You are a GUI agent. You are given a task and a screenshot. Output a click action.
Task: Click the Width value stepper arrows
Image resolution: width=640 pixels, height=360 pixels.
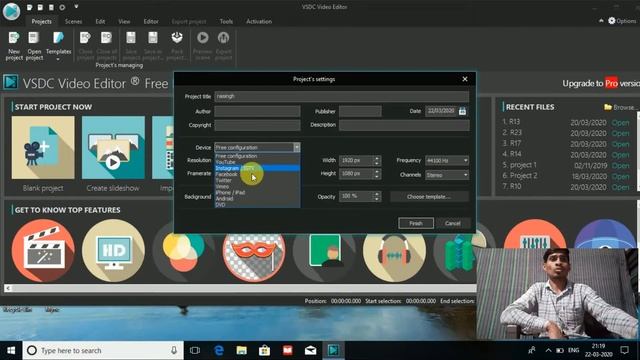pyautogui.click(x=377, y=161)
